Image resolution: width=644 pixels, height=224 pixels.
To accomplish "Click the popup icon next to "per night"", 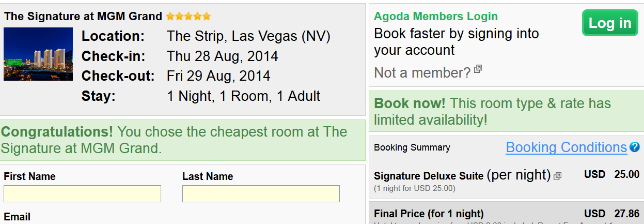I will point(557,176).
